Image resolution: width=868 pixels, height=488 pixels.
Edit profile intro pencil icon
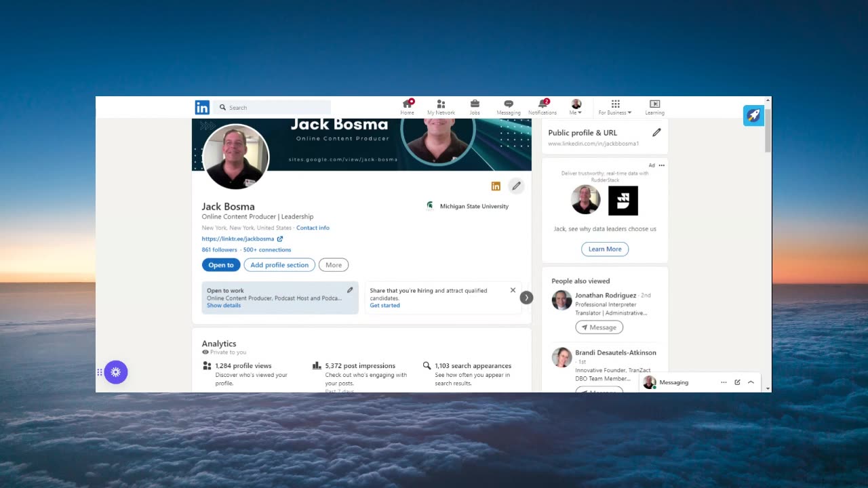pos(516,186)
